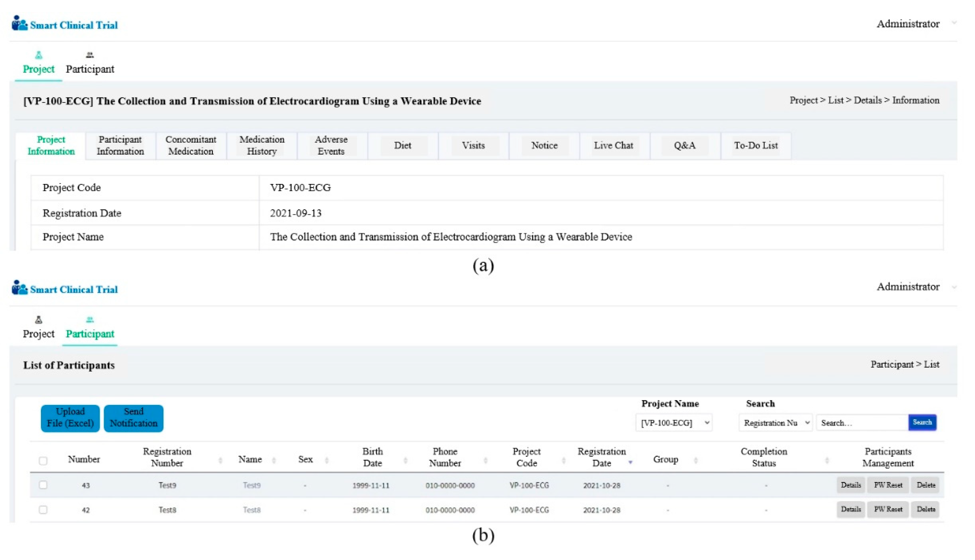Image resolution: width=975 pixels, height=560 pixels.
Task: Switch to the Adverse Events tab
Action: click(x=331, y=145)
